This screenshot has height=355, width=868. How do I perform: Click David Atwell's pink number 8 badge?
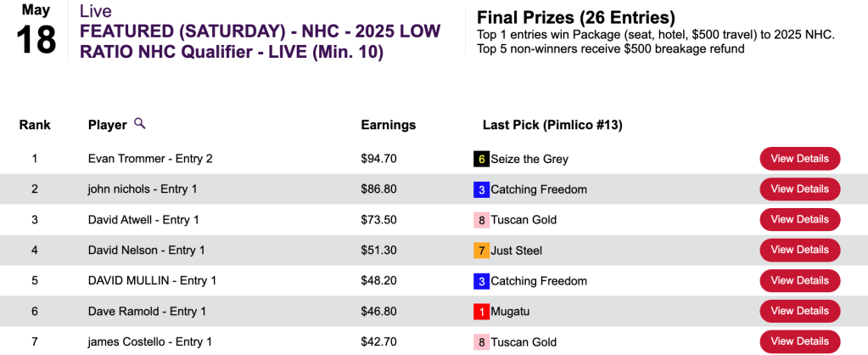481,220
